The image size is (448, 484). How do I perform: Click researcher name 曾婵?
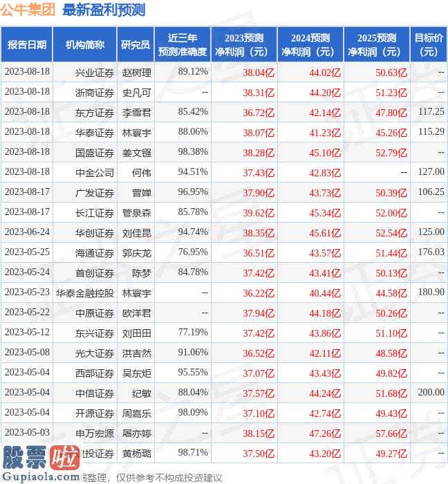click(142, 193)
